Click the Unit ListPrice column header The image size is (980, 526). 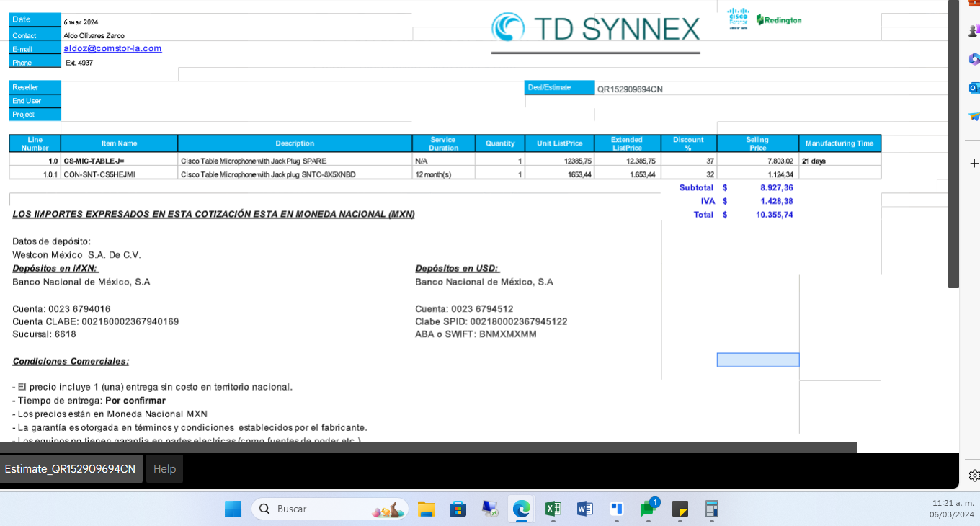tap(560, 143)
